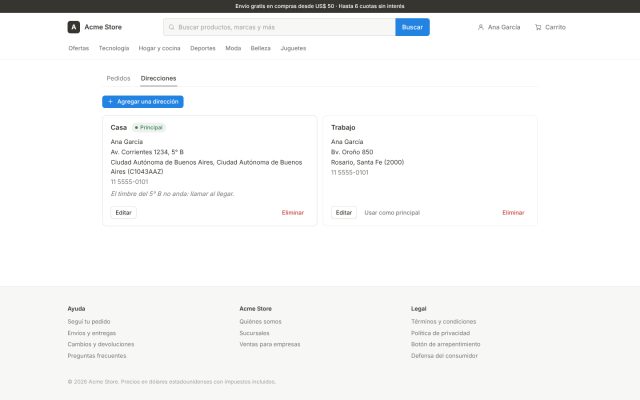Open Seguí tu pedido footer link
The width and height of the screenshot is (640, 400).
pos(89,322)
